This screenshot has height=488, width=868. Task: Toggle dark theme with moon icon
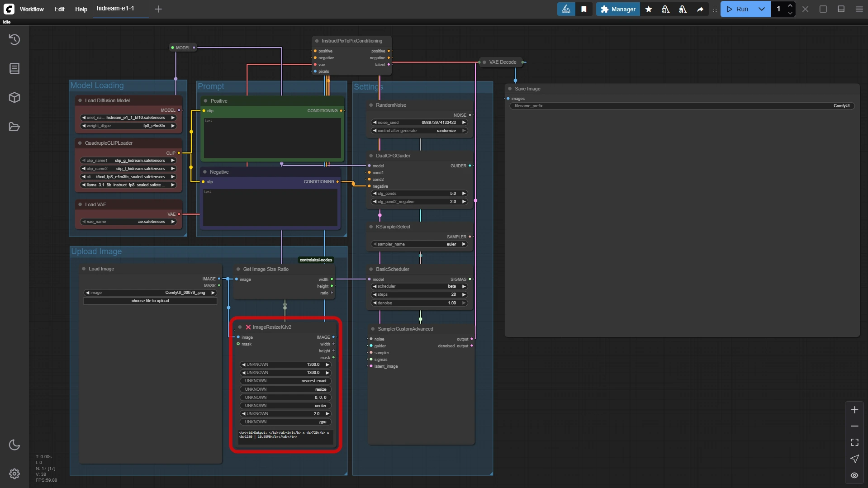(14, 445)
